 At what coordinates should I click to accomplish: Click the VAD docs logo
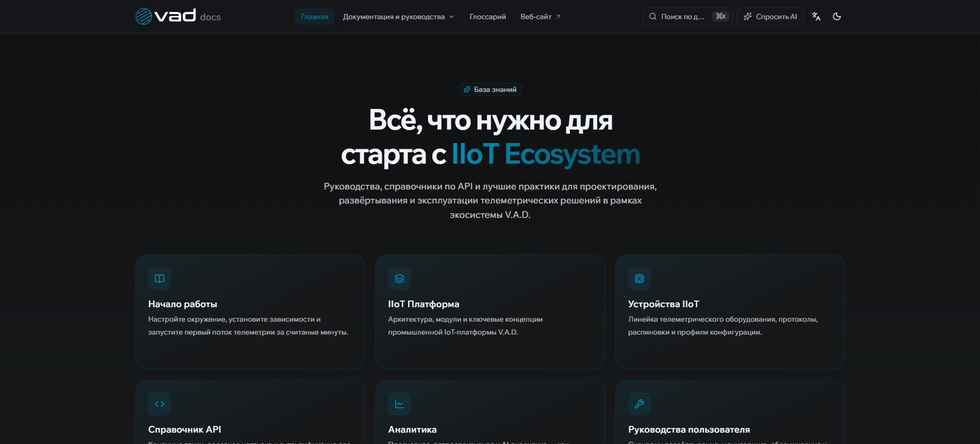click(x=178, y=16)
